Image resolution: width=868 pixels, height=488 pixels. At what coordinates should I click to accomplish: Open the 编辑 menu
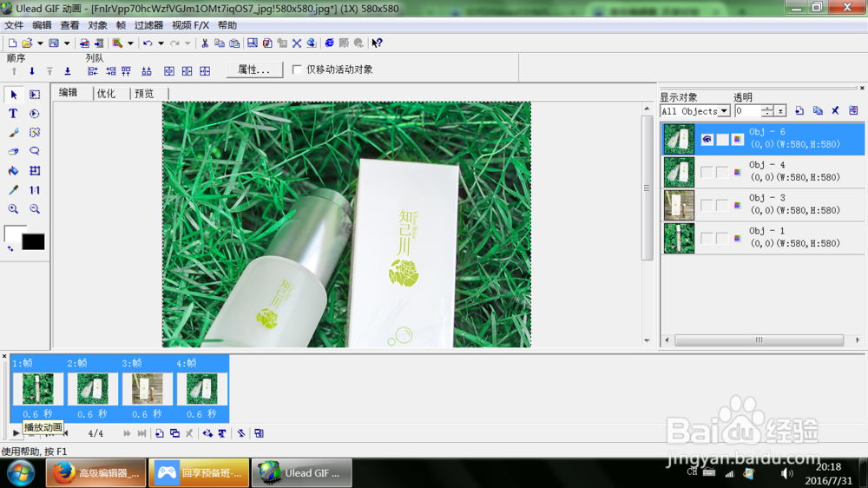(x=42, y=25)
